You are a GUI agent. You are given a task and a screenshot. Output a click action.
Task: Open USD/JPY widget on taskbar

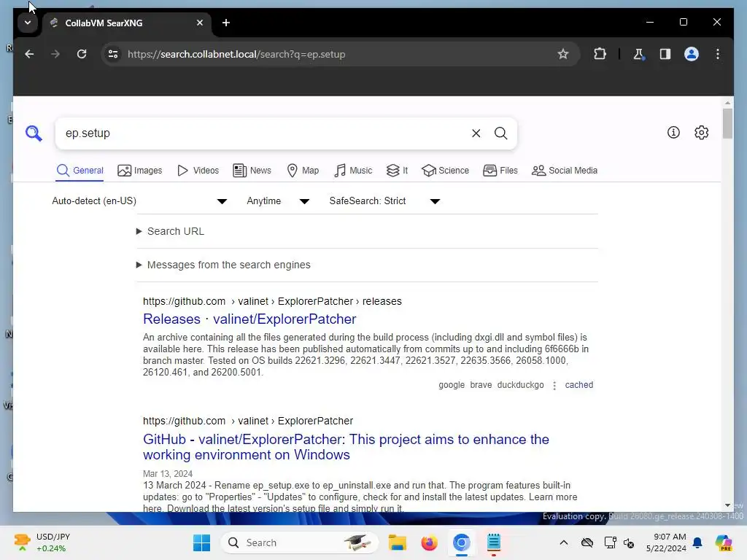[42, 542]
